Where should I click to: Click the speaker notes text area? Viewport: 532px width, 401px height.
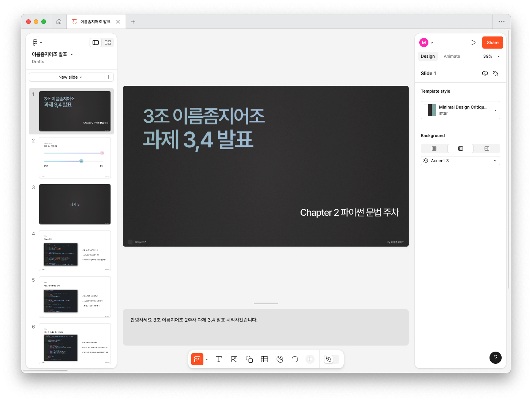coord(266,327)
